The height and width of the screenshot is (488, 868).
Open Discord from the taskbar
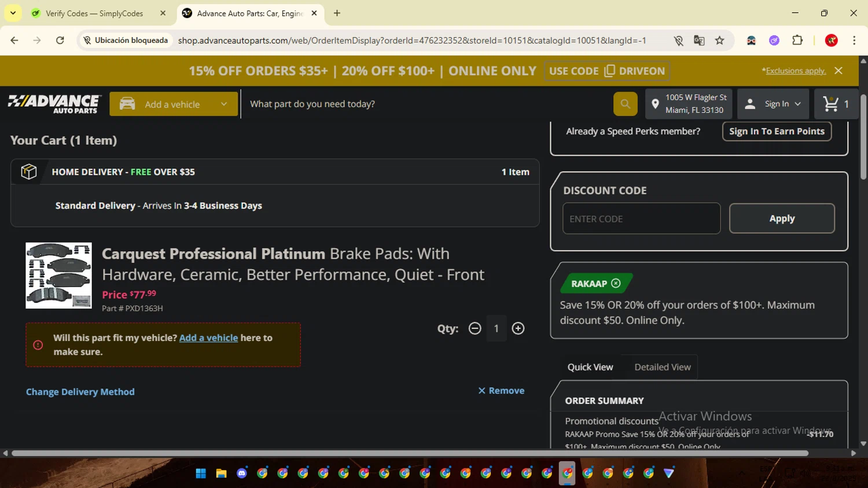242,474
